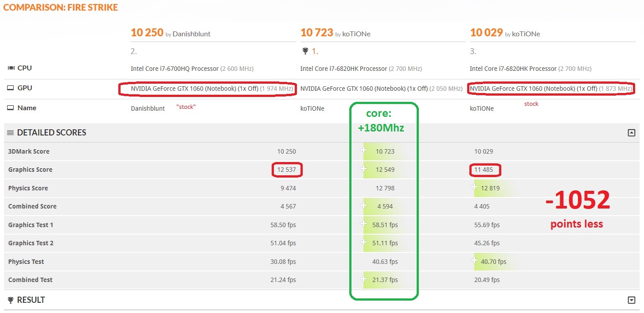Screen dimensions: 644x313
Task: Click the Graphics Test 1 row label
Action: click(31, 225)
